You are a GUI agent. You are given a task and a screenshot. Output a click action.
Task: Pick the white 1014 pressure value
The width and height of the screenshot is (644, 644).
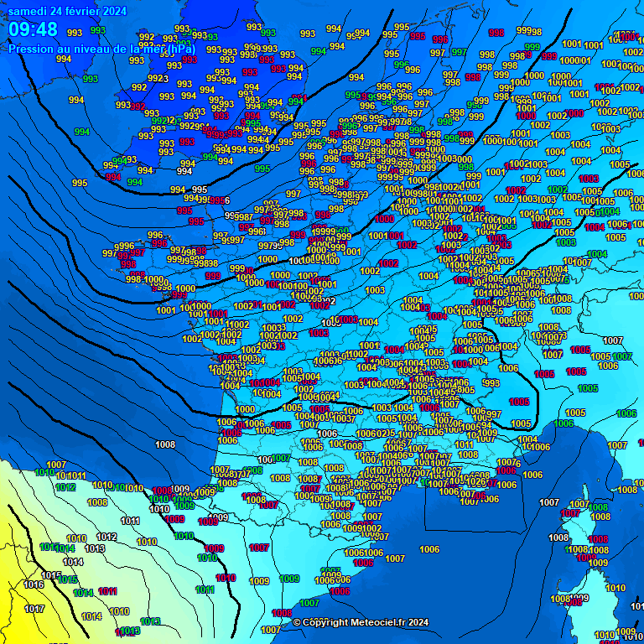[x=73, y=562]
